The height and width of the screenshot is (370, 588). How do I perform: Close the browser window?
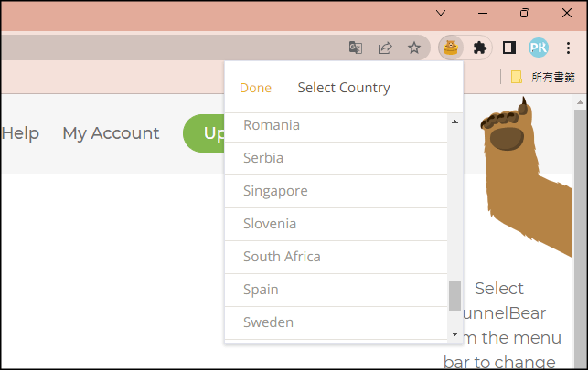[567, 13]
